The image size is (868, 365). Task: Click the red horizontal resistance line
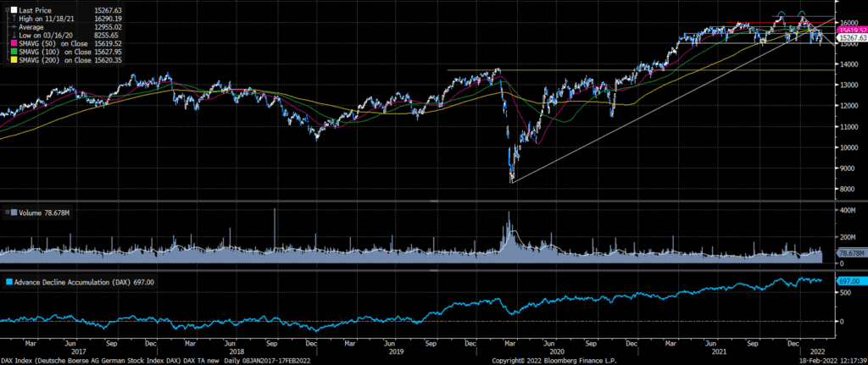tap(781, 23)
